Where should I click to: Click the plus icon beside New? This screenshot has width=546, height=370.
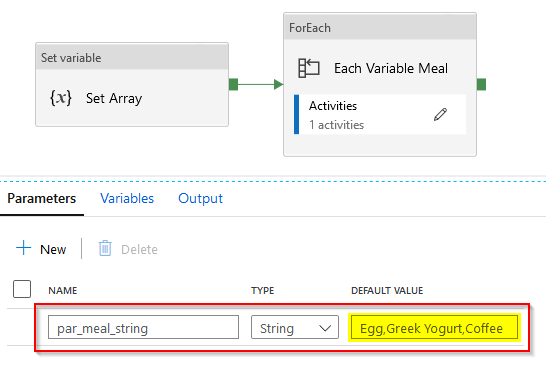(x=24, y=248)
